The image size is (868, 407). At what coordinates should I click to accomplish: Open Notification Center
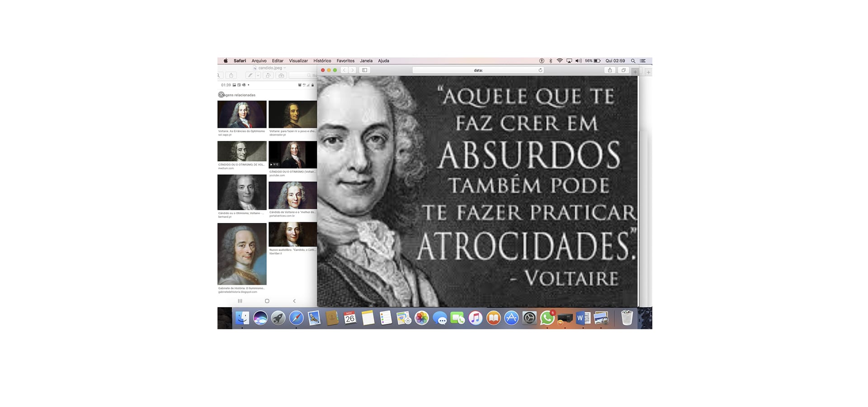coord(642,61)
